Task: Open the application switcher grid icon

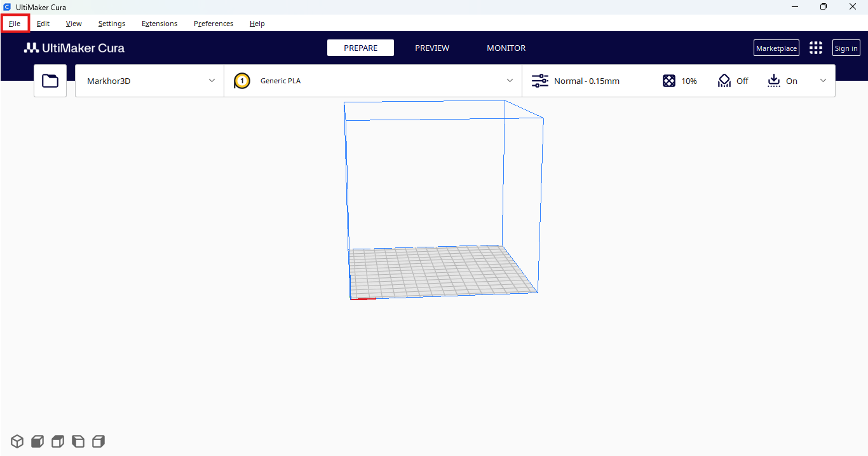Action: click(816, 48)
